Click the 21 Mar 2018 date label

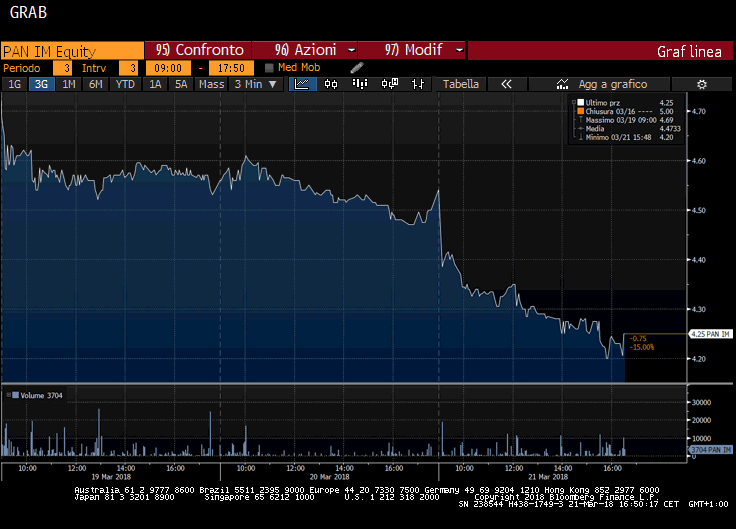548,477
